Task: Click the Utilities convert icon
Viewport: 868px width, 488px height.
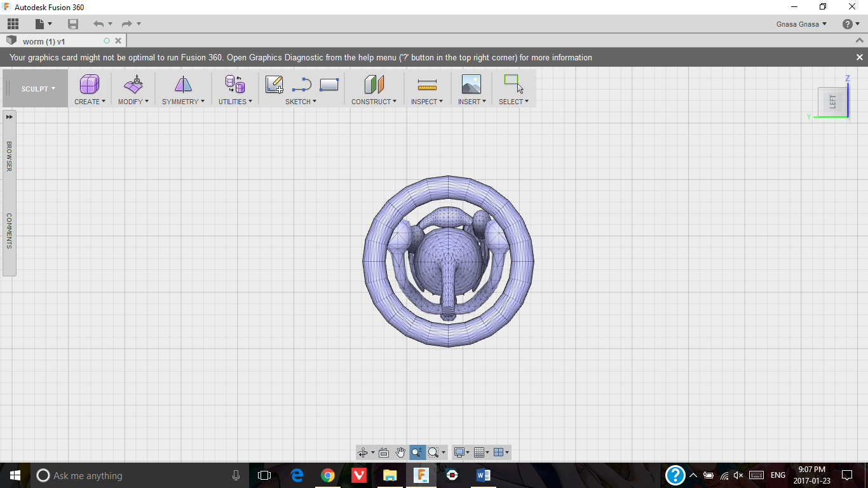Action: tap(235, 84)
